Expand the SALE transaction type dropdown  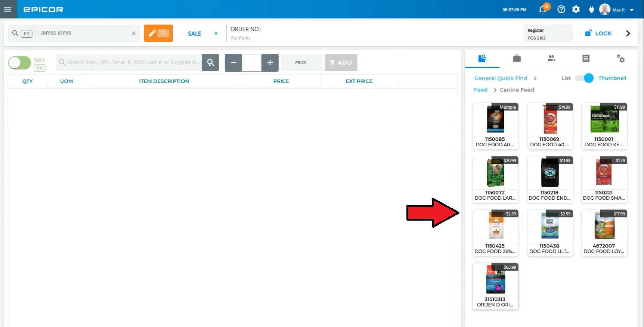[x=216, y=34]
